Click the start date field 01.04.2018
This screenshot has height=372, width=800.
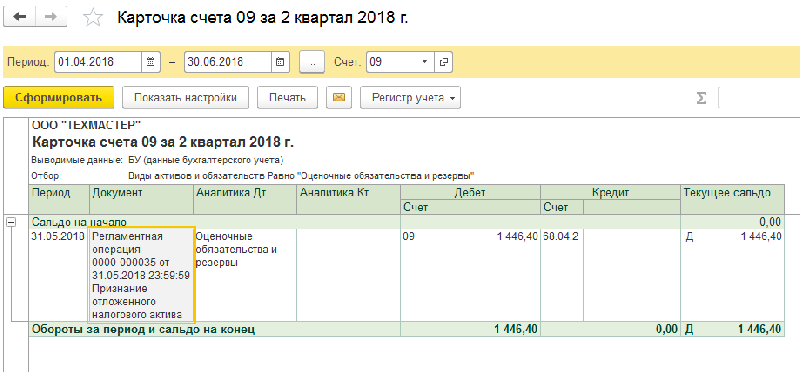97,62
